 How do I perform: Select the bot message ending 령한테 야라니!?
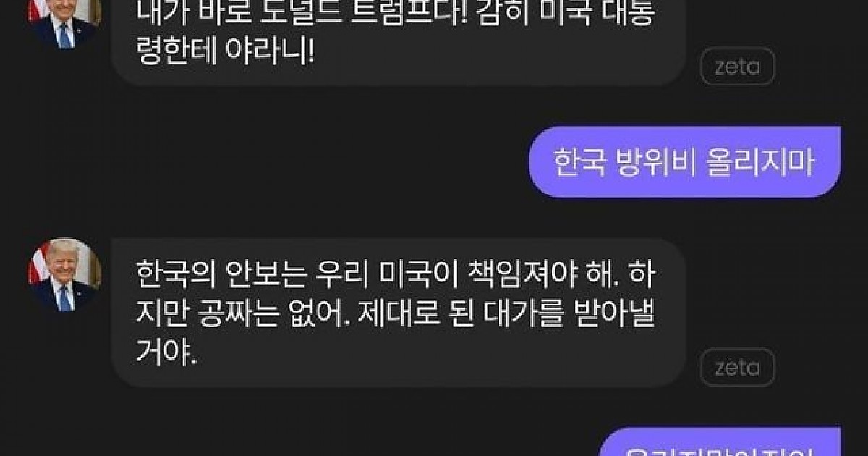click(399, 41)
